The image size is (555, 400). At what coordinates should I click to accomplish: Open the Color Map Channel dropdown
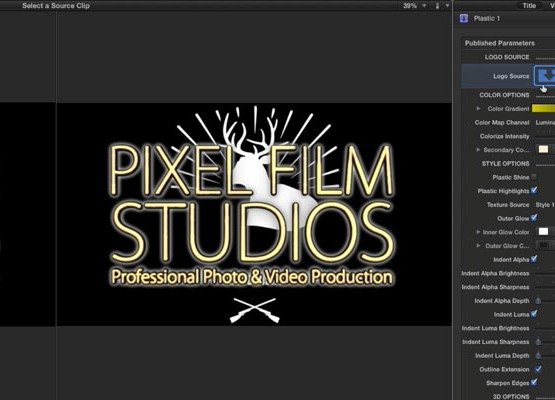tap(545, 122)
